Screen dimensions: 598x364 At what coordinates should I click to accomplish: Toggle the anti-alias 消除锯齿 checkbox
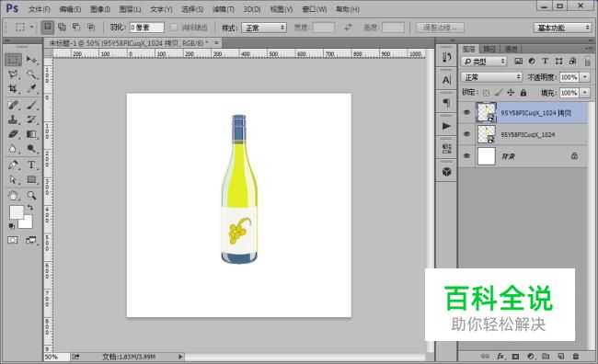pyautogui.click(x=174, y=28)
